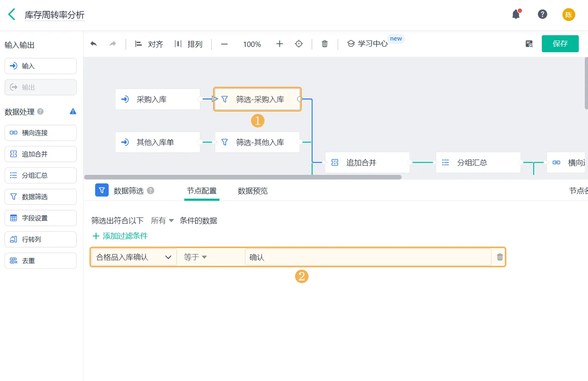The height and width of the screenshot is (381, 588).
Task: Add a 横向连接 node
Action: pos(41,133)
